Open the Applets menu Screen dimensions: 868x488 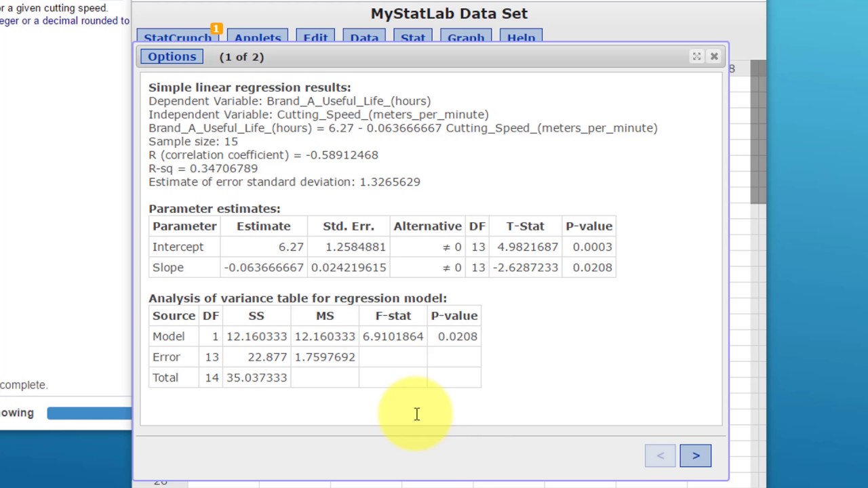(x=258, y=37)
